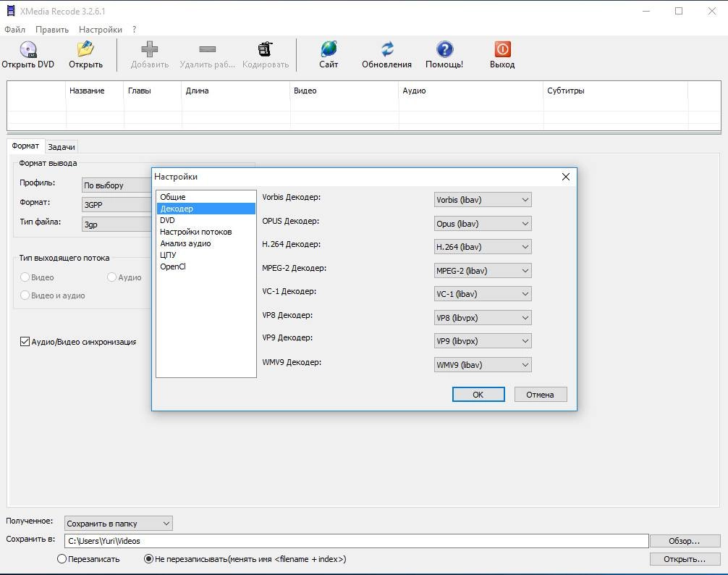Confirm settings with OK button
This screenshot has height=575, width=728.
tap(478, 395)
